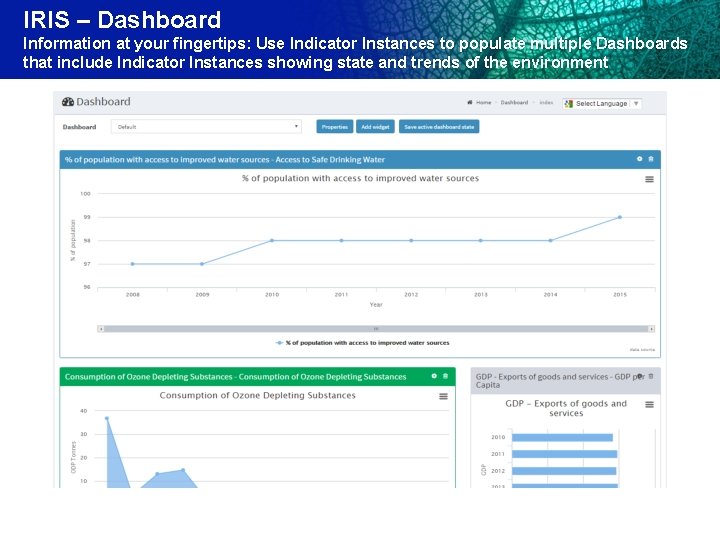Click the chart title 'Consumption of Ozone Depleting Substances'
The height and width of the screenshot is (540, 720).
coord(258,395)
